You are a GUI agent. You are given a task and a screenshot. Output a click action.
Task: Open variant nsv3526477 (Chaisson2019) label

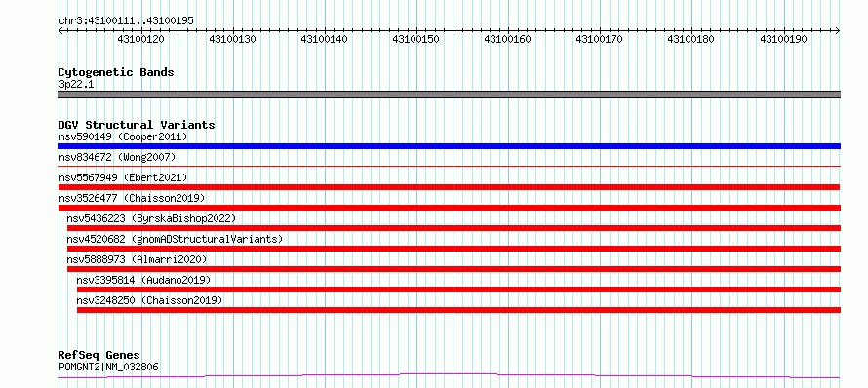click(132, 198)
